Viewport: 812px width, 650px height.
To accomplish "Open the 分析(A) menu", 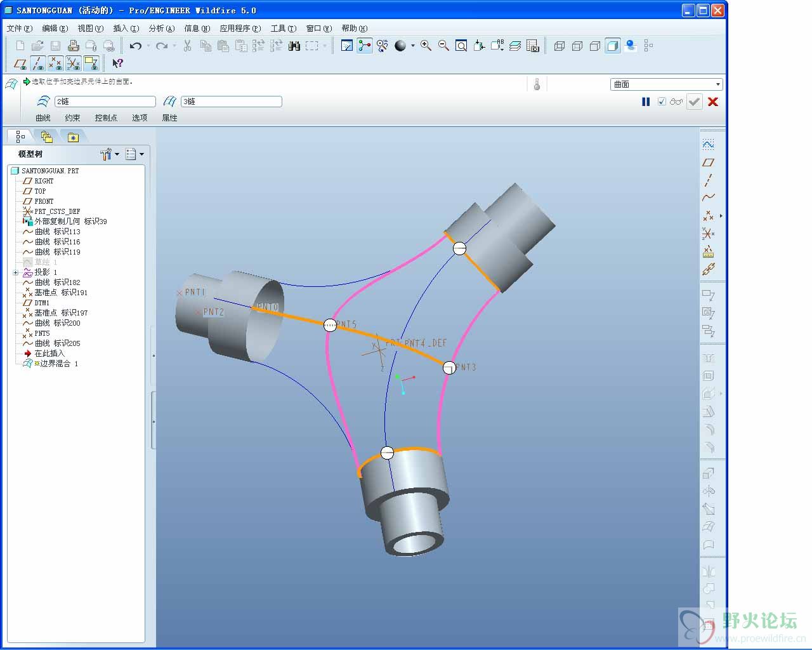I will click(161, 29).
